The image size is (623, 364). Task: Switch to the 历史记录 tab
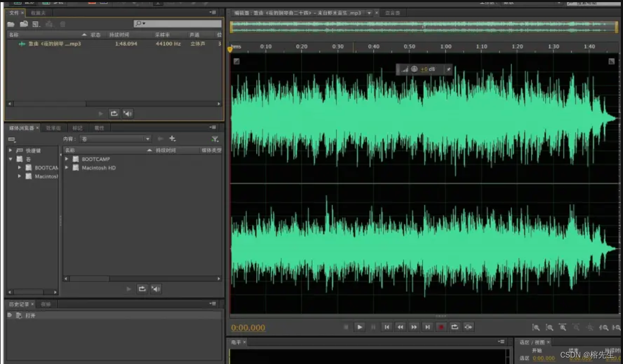click(19, 304)
